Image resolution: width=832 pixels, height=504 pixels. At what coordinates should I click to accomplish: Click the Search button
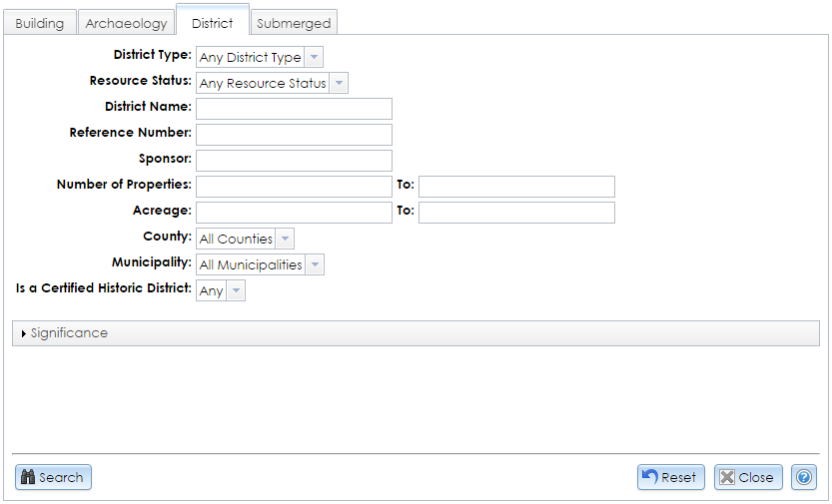tap(53, 477)
